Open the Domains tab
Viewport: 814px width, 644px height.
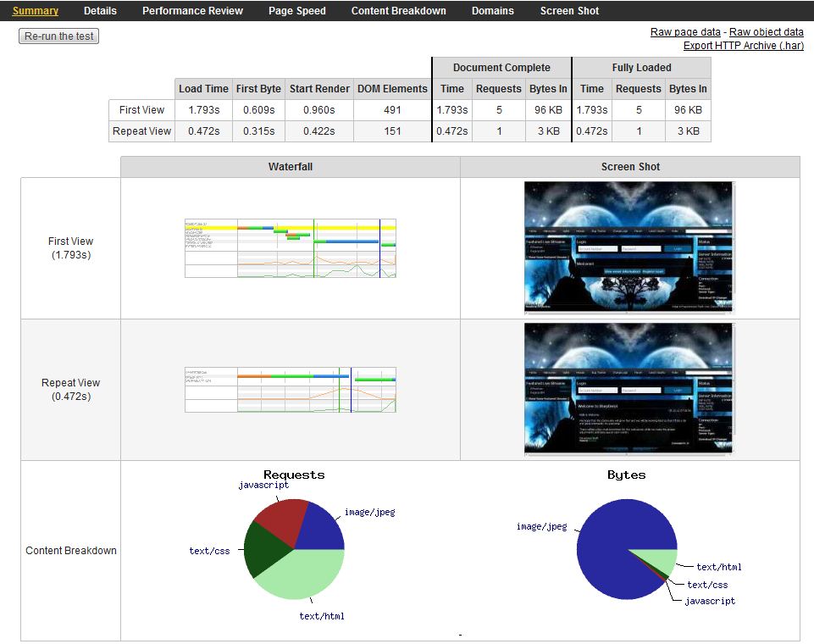[x=493, y=11]
